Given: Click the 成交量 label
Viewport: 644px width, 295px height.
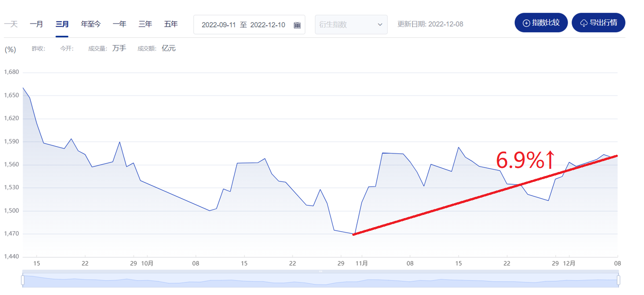Looking at the screenshot, I should (x=98, y=48).
